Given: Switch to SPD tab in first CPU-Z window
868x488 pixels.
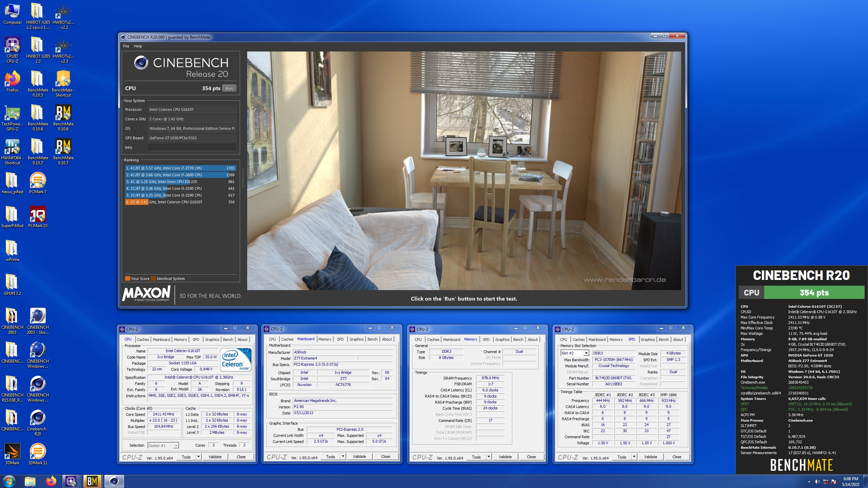Looking at the screenshot, I should pyautogui.click(x=196, y=340).
